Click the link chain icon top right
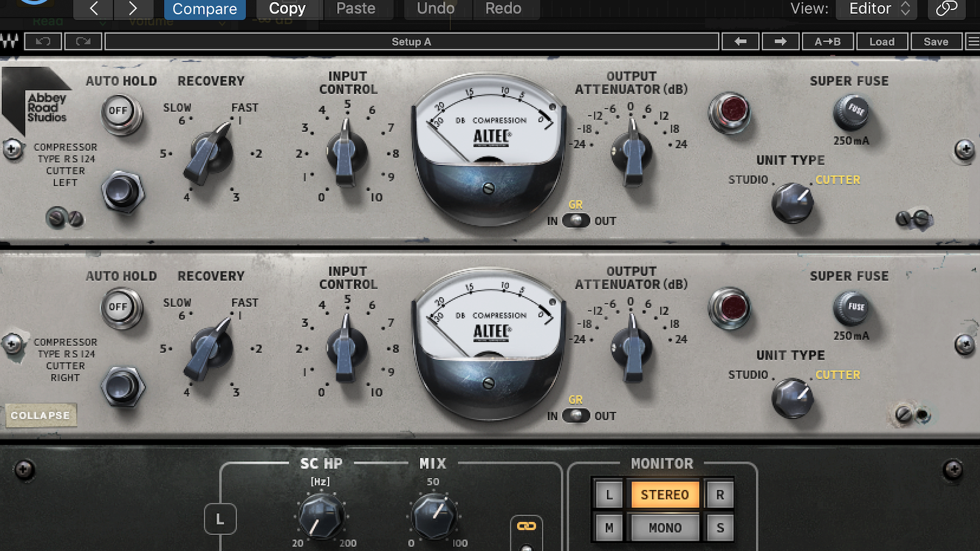980x551 pixels. click(946, 9)
